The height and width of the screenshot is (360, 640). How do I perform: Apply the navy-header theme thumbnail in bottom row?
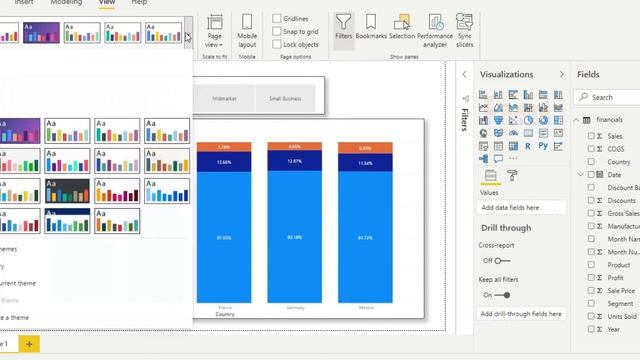click(67, 221)
